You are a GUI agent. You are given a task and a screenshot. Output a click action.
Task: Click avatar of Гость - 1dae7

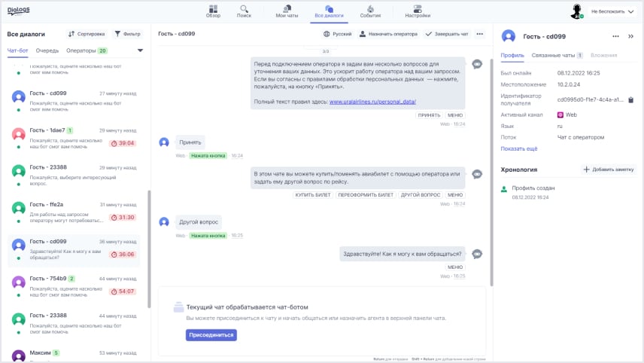pyautogui.click(x=19, y=134)
